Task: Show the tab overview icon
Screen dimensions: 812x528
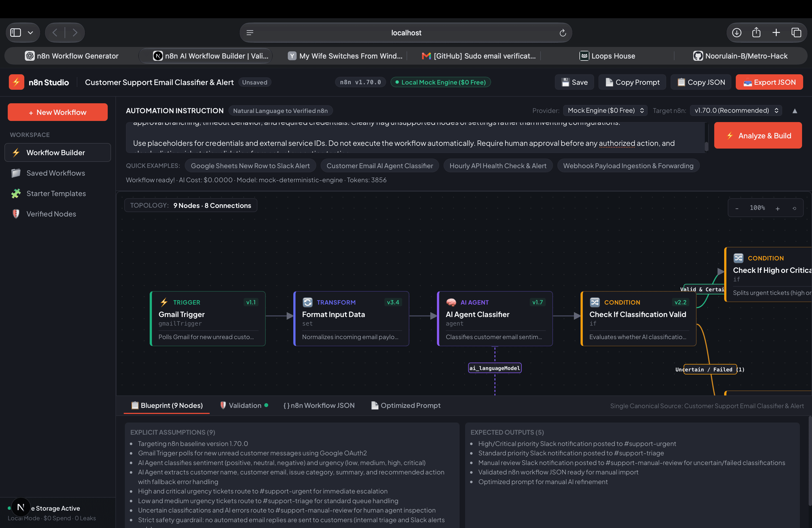Action: click(x=796, y=33)
